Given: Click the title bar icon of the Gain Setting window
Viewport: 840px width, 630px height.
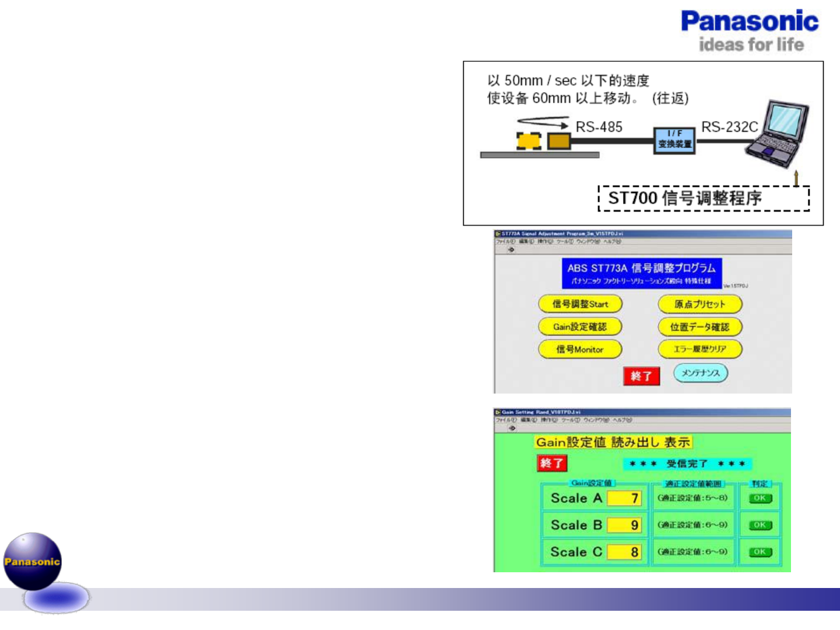Looking at the screenshot, I should 498,412.
